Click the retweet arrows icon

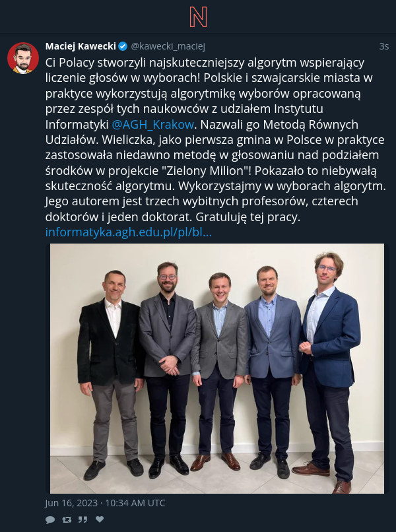(x=67, y=519)
